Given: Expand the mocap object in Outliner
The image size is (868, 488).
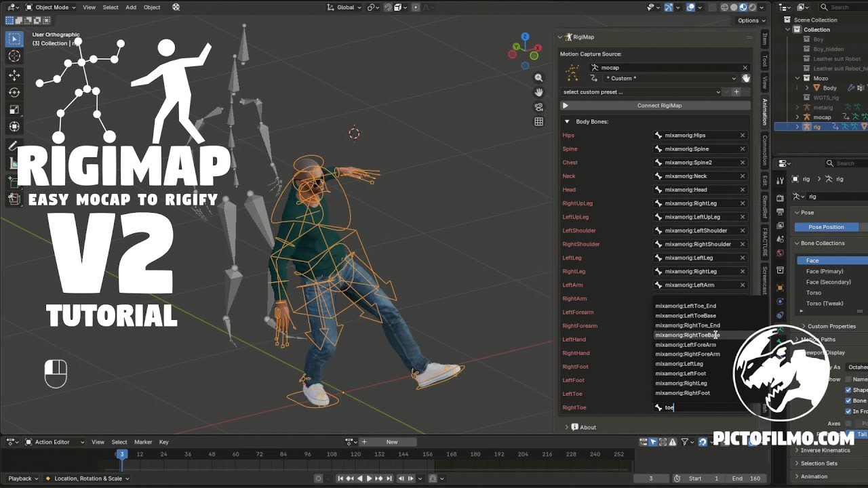Looking at the screenshot, I should click(797, 117).
